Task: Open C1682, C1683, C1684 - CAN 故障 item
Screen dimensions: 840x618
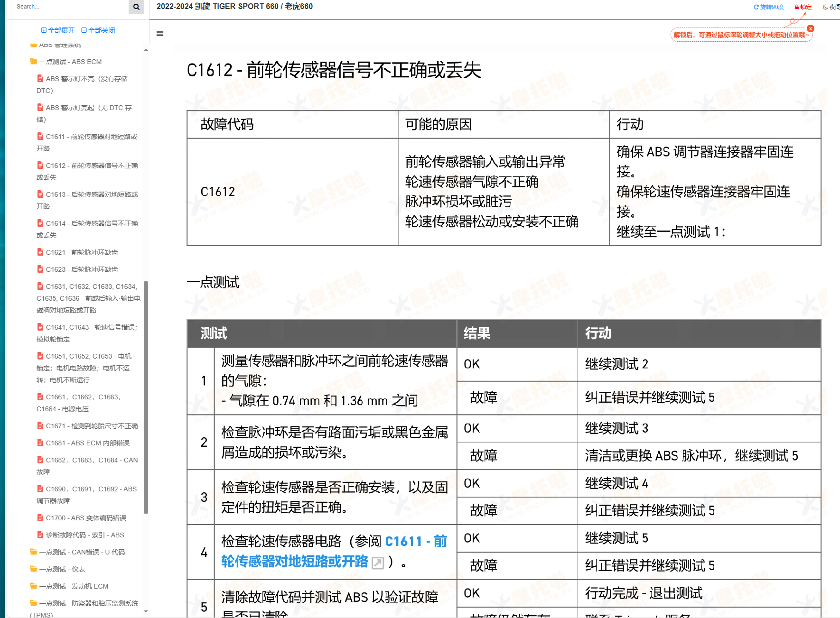Action: click(87, 466)
